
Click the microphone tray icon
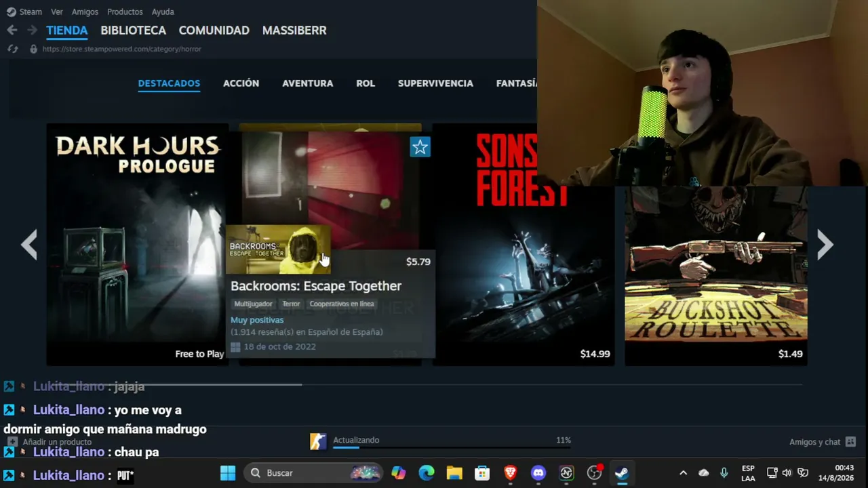724,472
